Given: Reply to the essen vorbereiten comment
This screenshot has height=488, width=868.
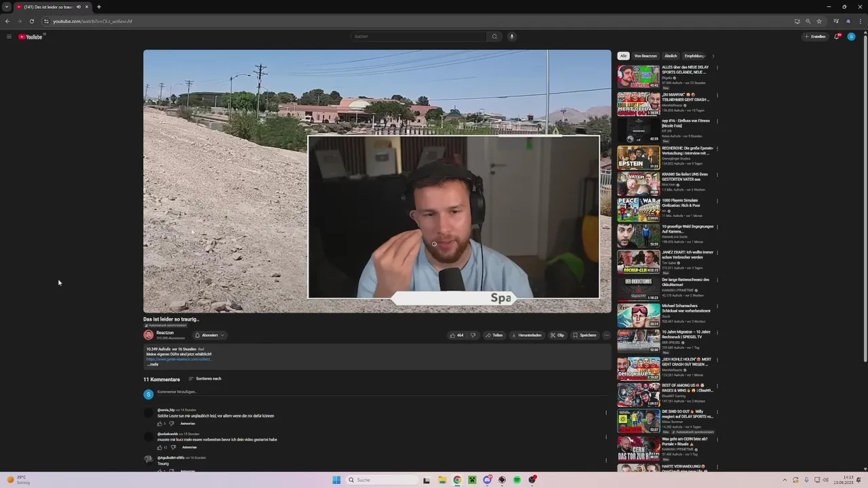Looking at the screenshot, I should pyautogui.click(x=189, y=447).
